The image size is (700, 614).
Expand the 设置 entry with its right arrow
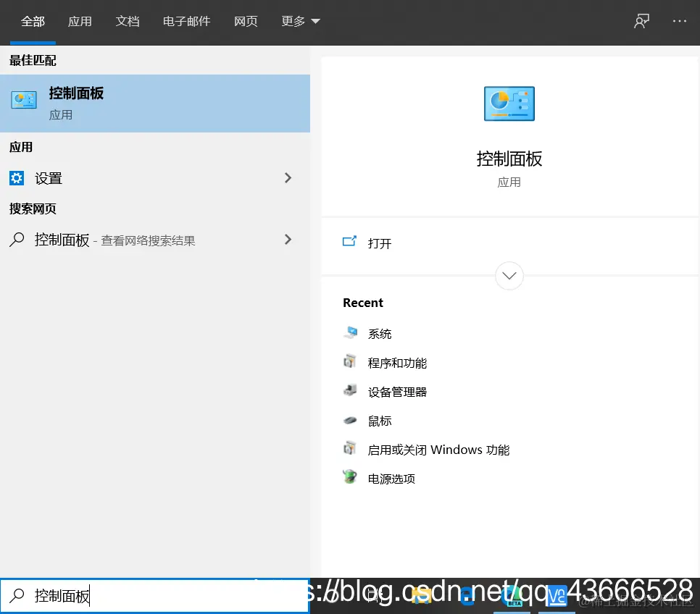tap(288, 178)
